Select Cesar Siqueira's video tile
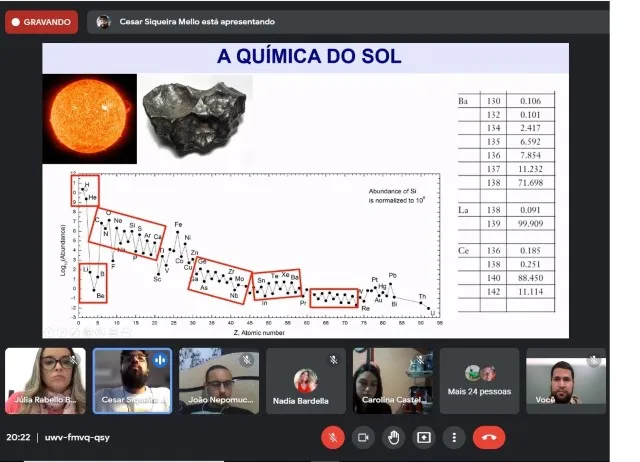 coord(132,381)
